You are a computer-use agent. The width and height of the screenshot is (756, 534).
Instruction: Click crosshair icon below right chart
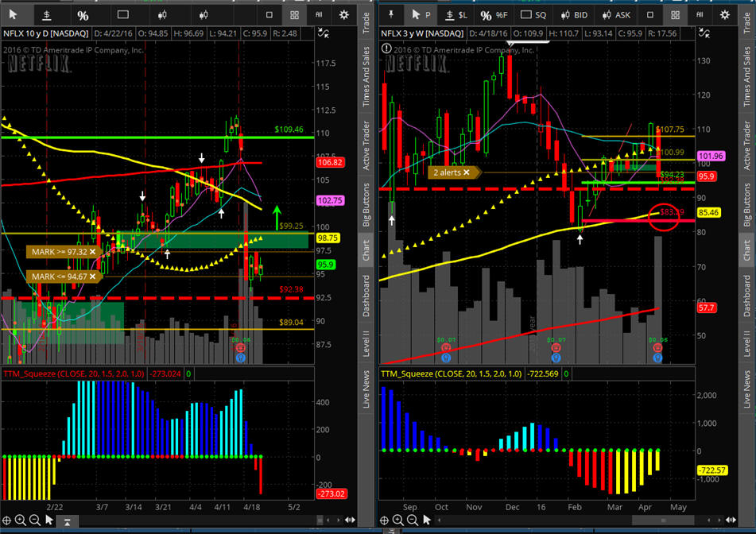tap(384, 520)
